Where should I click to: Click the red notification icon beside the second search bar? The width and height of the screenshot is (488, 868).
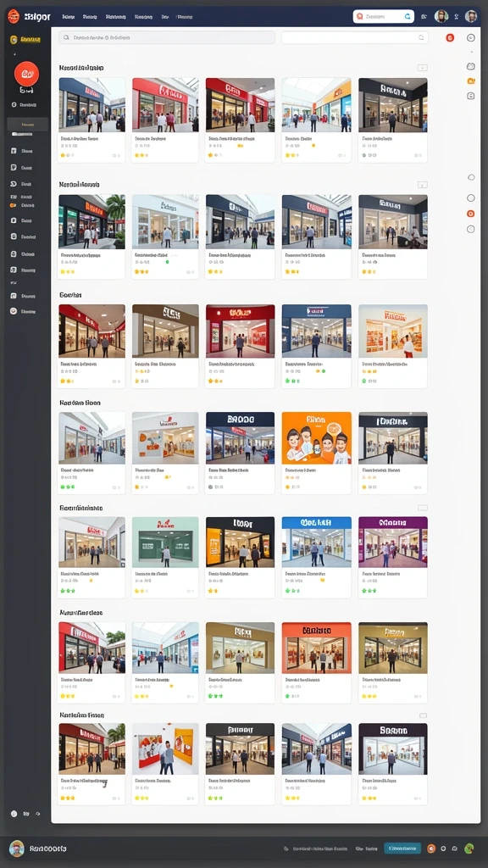pyautogui.click(x=450, y=37)
